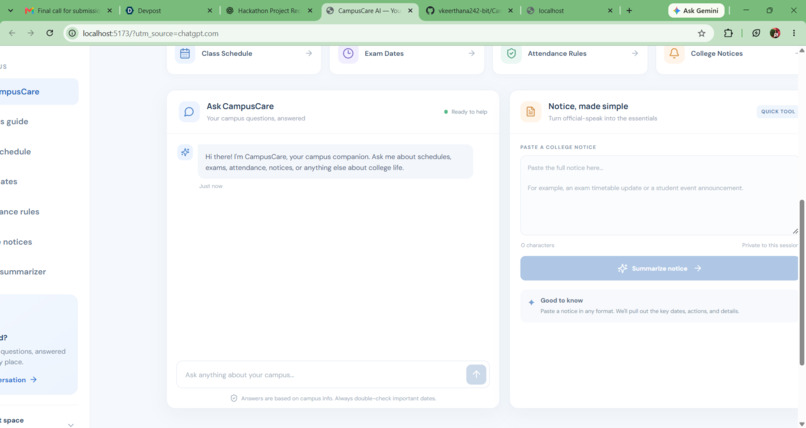
Task: Reload the page
Action: coord(49,33)
